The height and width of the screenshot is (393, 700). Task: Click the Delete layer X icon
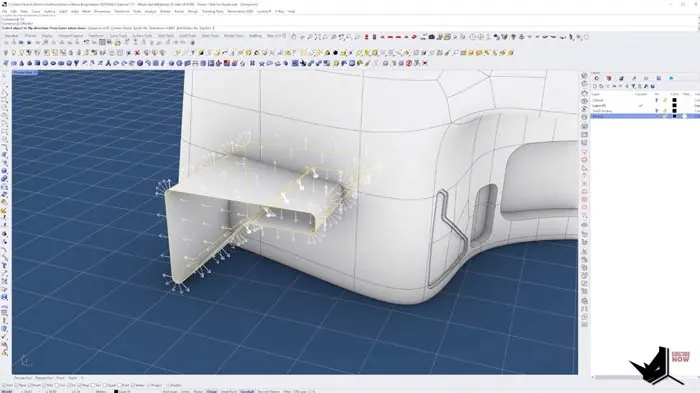click(608, 86)
